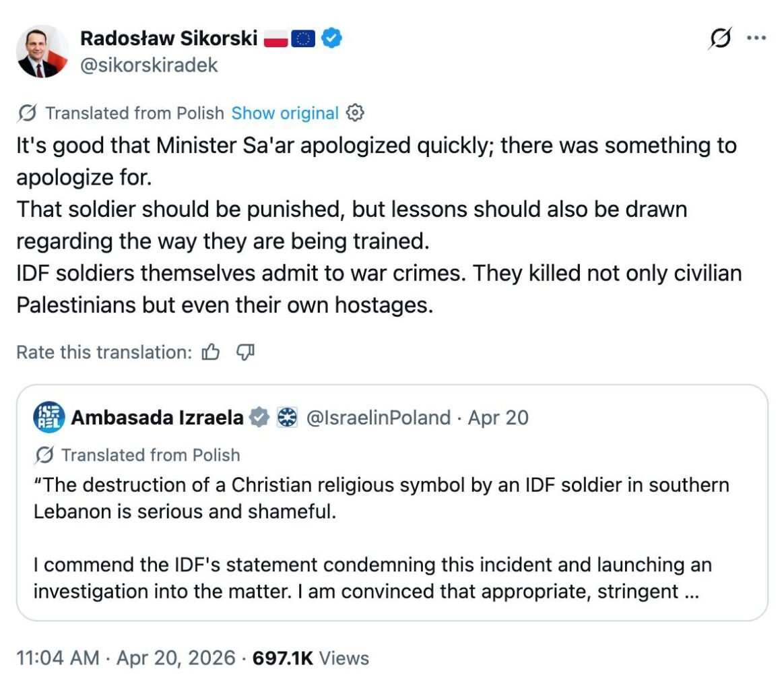Click the Grok icon beside main post's Translated from Polish
The height and width of the screenshot is (690, 784).
[28, 113]
